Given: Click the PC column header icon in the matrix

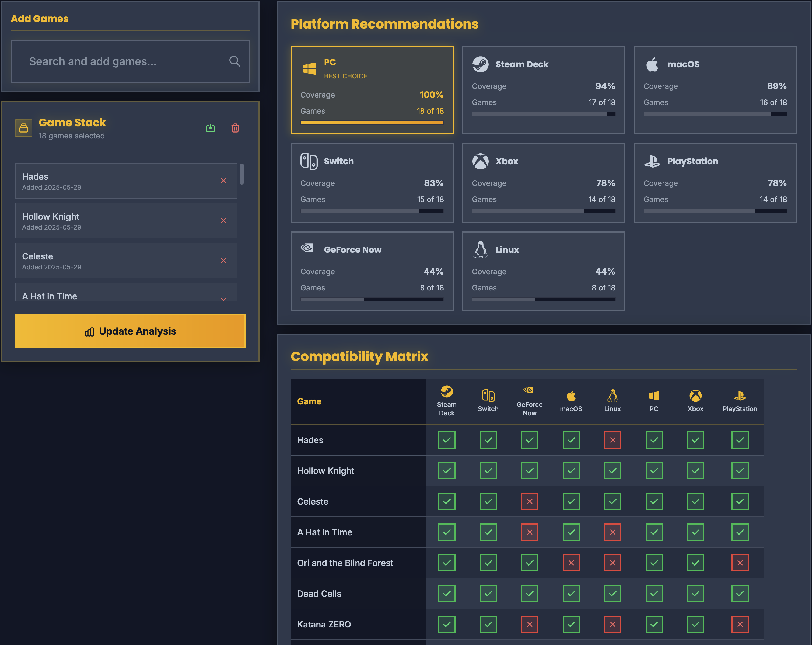Looking at the screenshot, I should coord(654,396).
